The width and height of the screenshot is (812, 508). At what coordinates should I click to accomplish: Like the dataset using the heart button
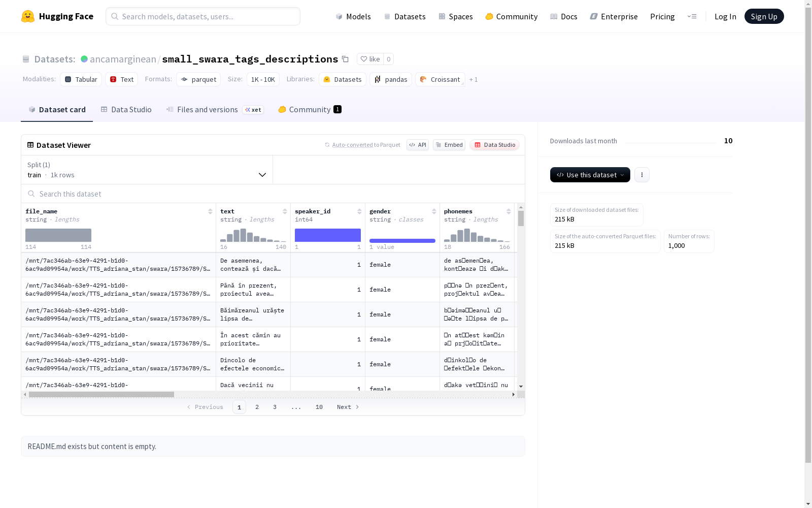pyautogui.click(x=370, y=59)
